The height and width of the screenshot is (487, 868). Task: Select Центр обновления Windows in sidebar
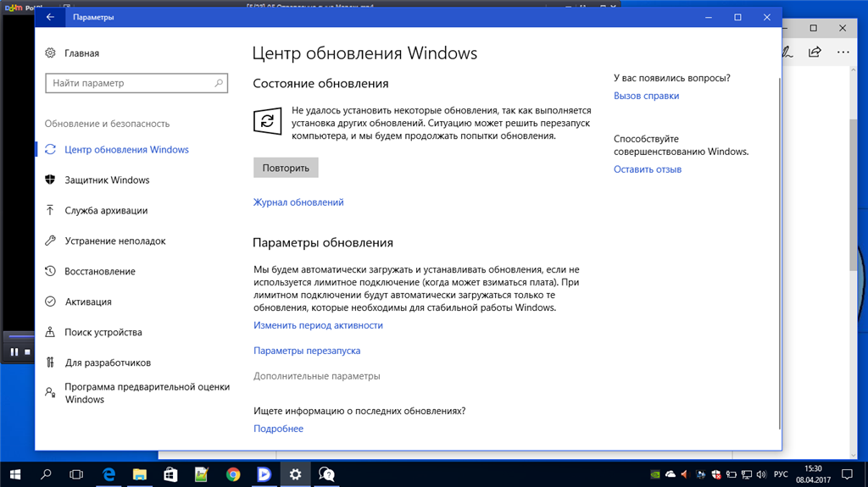127,149
